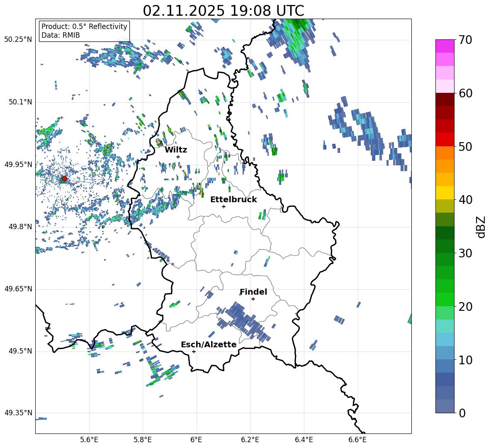Image resolution: width=491 pixels, height=448 pixels.
Task: Click the 6.4°E longitude label
Action: (304, 440)
